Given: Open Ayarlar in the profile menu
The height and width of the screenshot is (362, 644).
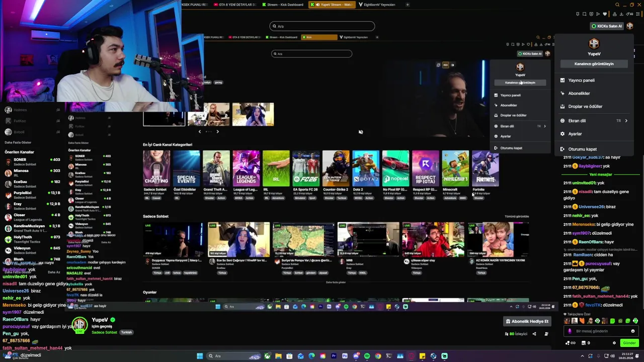Looking at the screenshot, I should tap(575, 134).
